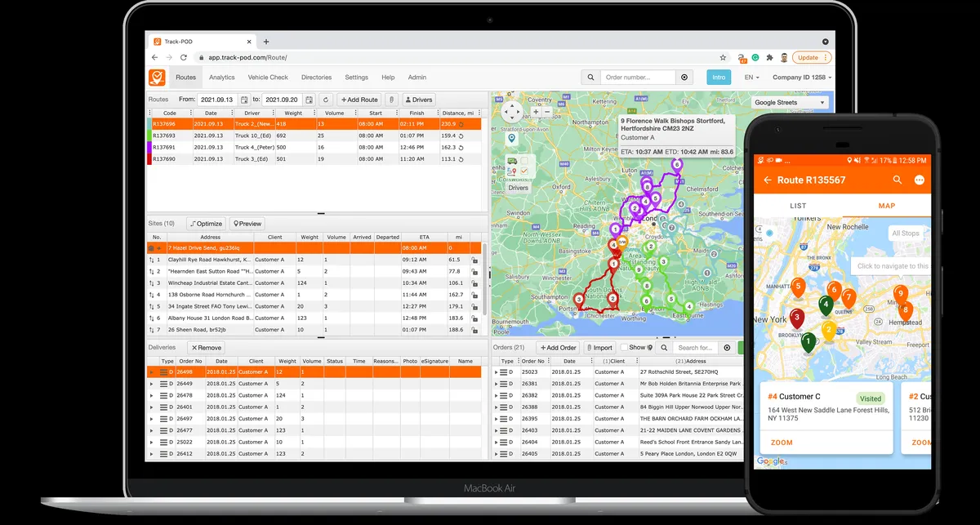
Task: Click the search icon in Orders toolbar
Action: (665, 347)
